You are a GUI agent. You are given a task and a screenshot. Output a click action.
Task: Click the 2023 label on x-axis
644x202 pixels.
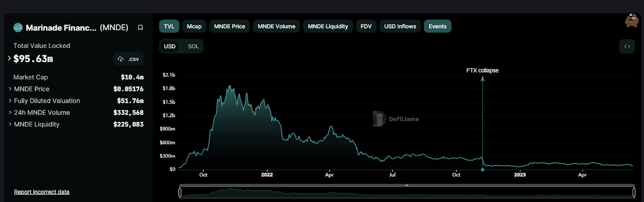coord(520,175)
